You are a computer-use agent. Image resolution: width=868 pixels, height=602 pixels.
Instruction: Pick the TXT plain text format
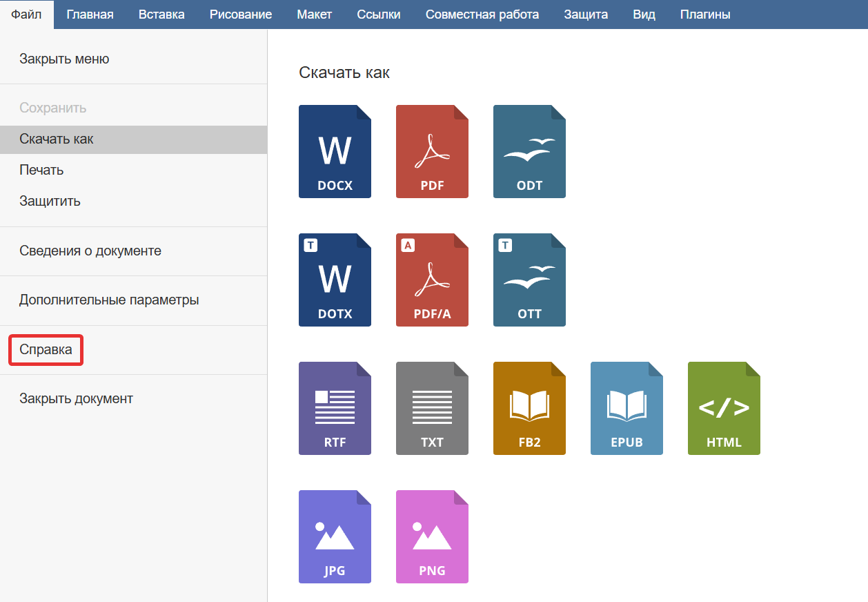[432, 408]
